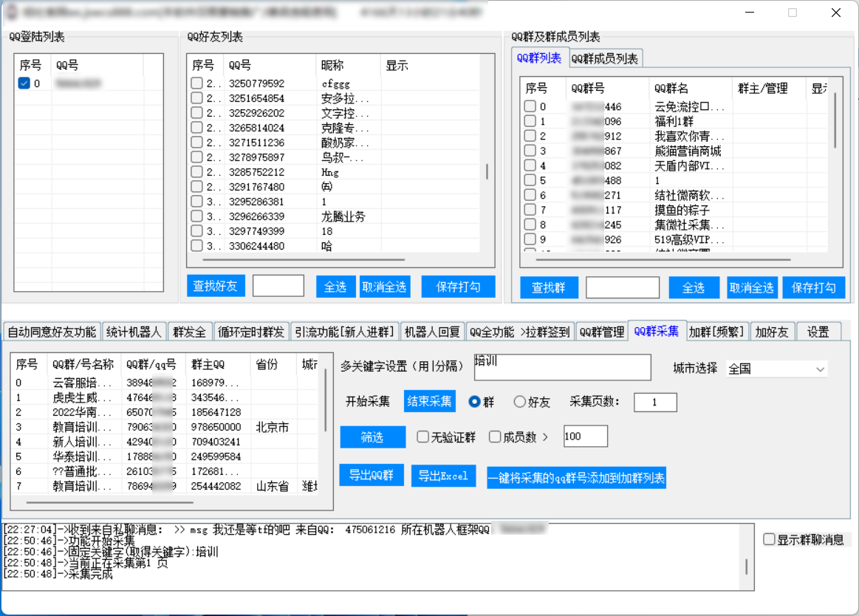Click the 筛选 filter button
This screenshot has height=616, width=859.
(x=372, y=437)
